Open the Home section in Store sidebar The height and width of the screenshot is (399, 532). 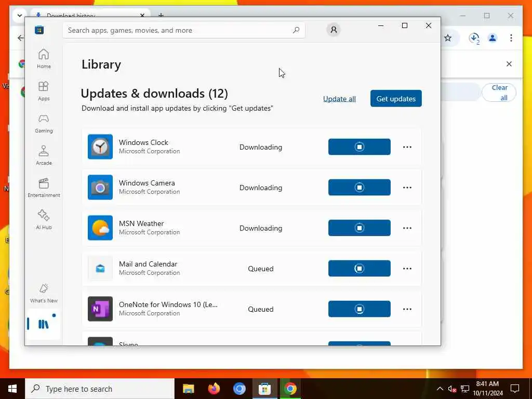(x=44, y=59)
